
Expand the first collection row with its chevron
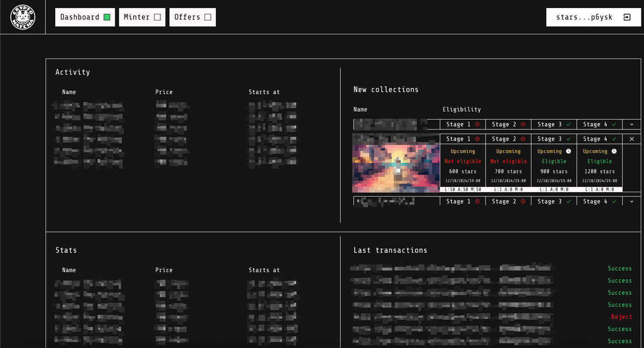pos(632,125)
